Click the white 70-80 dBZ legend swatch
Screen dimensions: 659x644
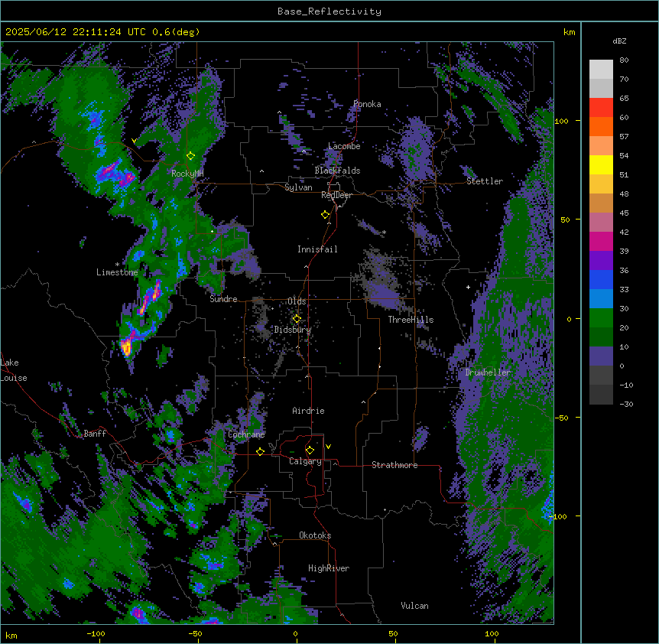coord(601,70)
